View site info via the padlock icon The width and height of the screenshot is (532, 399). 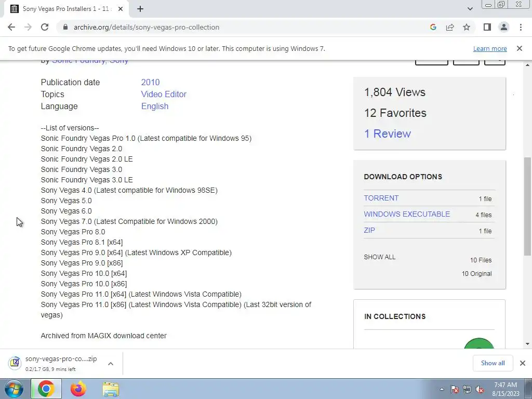(65, 27)
